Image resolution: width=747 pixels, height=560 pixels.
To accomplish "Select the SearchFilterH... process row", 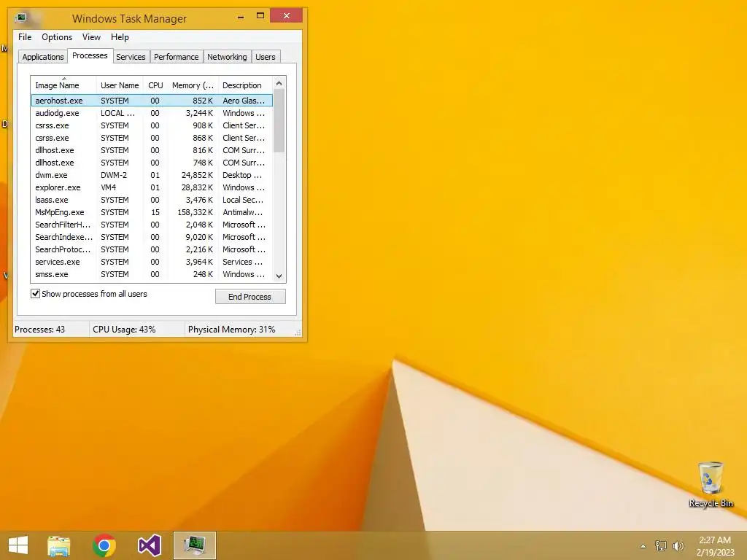I will (x=152, y=225).
